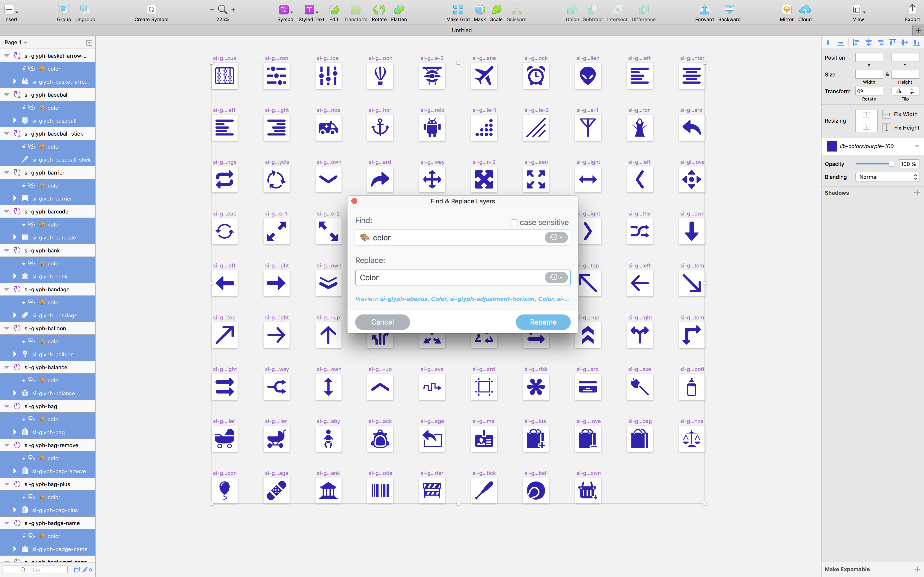Lock the aspect ratio next to Width
The height and width of the screenshot is (577, 924).
pyautogui.click(x=887, y=74)
